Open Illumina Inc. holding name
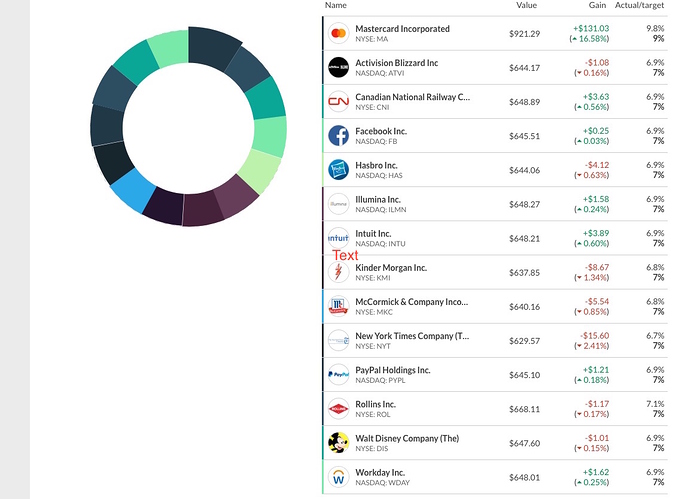 coord(378,200)
